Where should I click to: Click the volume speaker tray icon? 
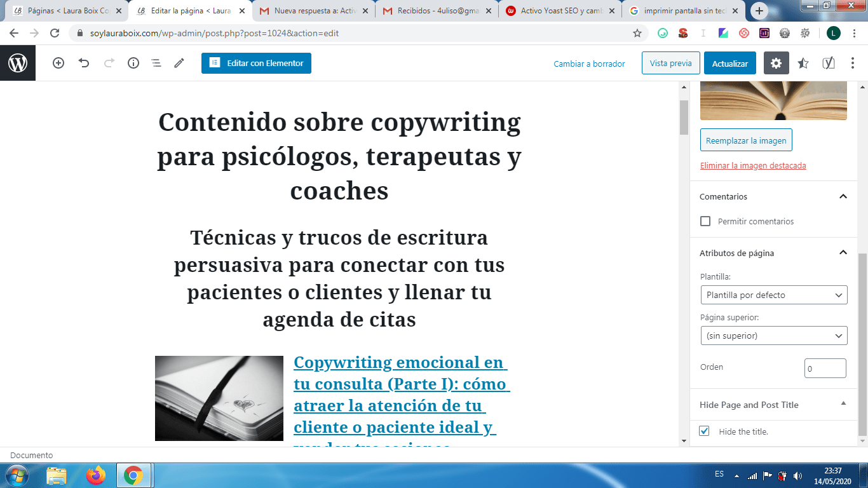pyautogui.click(x=797, y=475)
